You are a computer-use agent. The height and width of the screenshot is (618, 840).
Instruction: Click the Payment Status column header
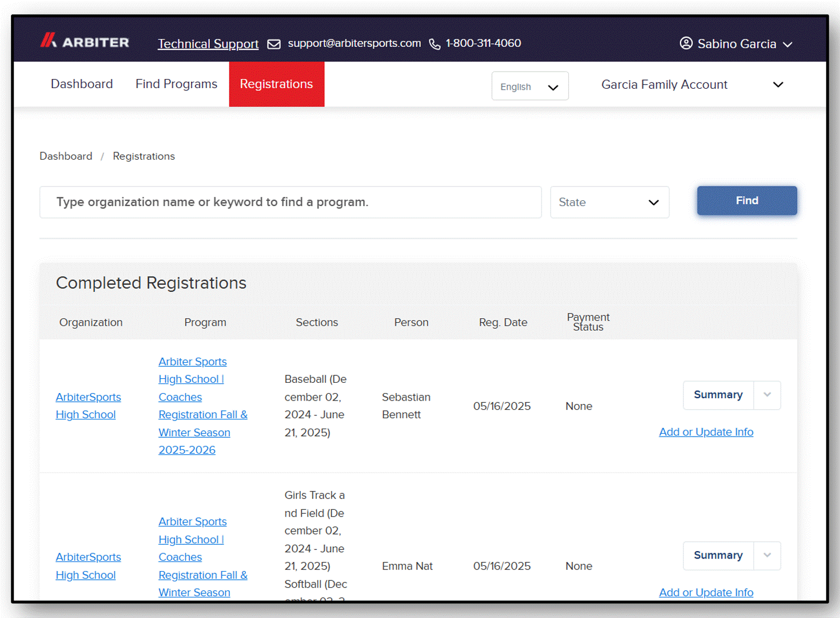(588, 322)
